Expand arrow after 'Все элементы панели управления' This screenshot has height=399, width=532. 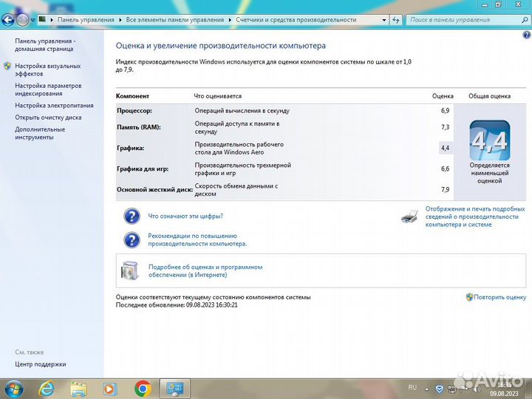[x=230, y=20]
